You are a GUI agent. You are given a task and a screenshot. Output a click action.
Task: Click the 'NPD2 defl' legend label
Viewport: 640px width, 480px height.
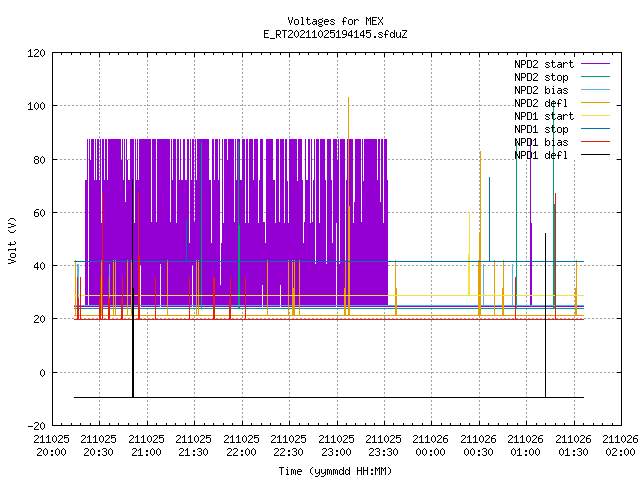(541, 103)
